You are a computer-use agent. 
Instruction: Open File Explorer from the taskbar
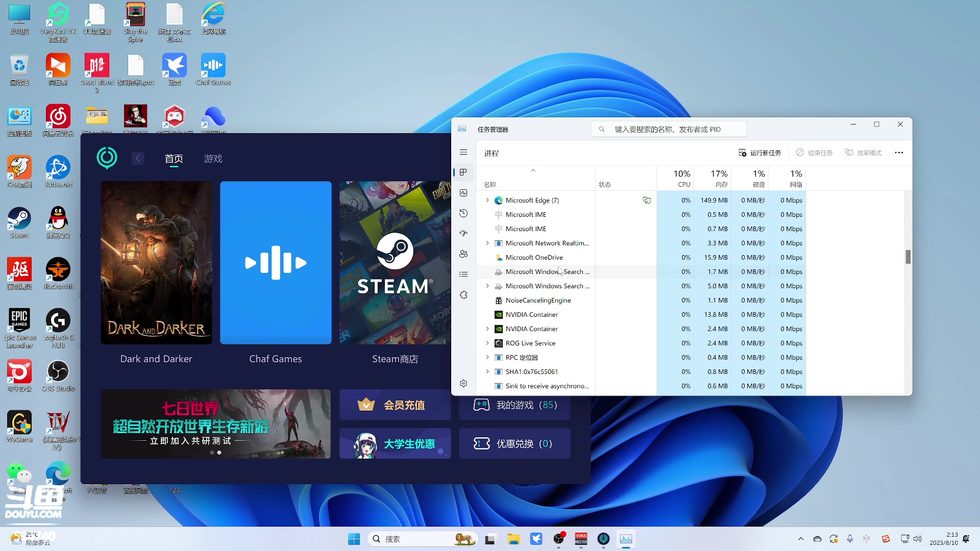(x=513, y=539)
